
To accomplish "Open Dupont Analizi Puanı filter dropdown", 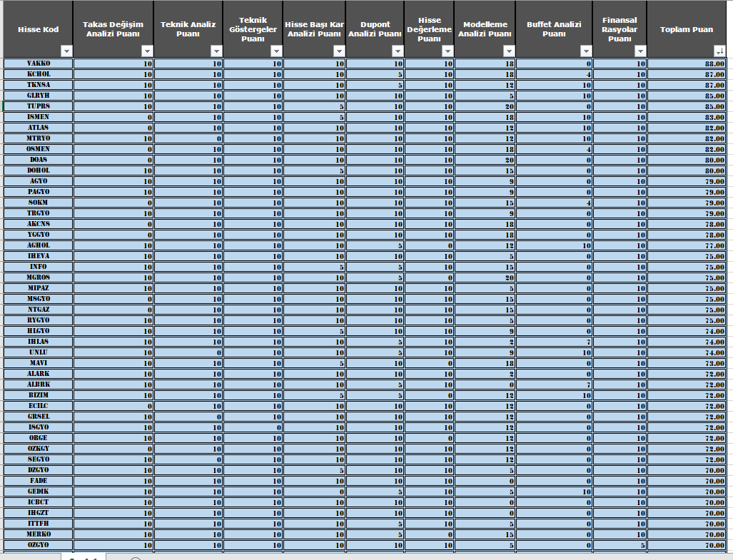I will click(398, 51).
